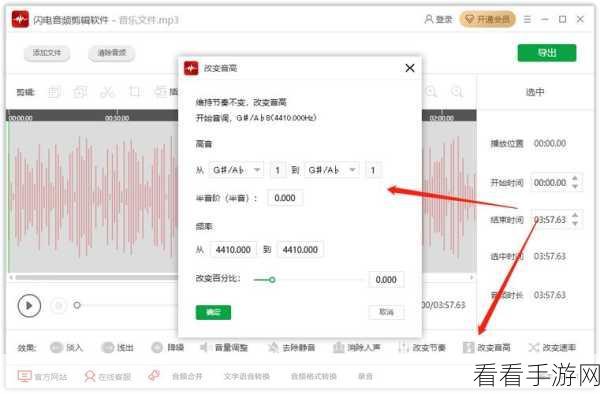
Task: Open the 音频合并 audio merge tool
Action: pyautogui.click(x=187, y=377)
